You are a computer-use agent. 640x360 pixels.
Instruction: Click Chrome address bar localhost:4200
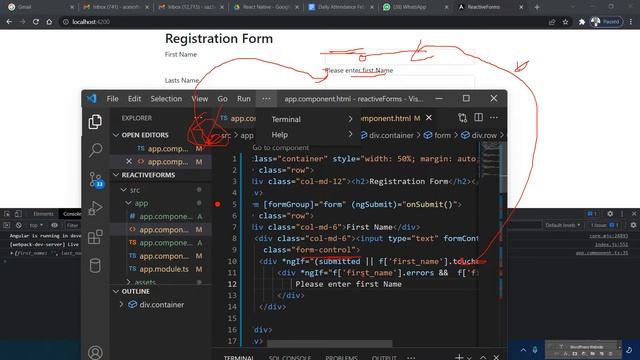click(91, 22)
